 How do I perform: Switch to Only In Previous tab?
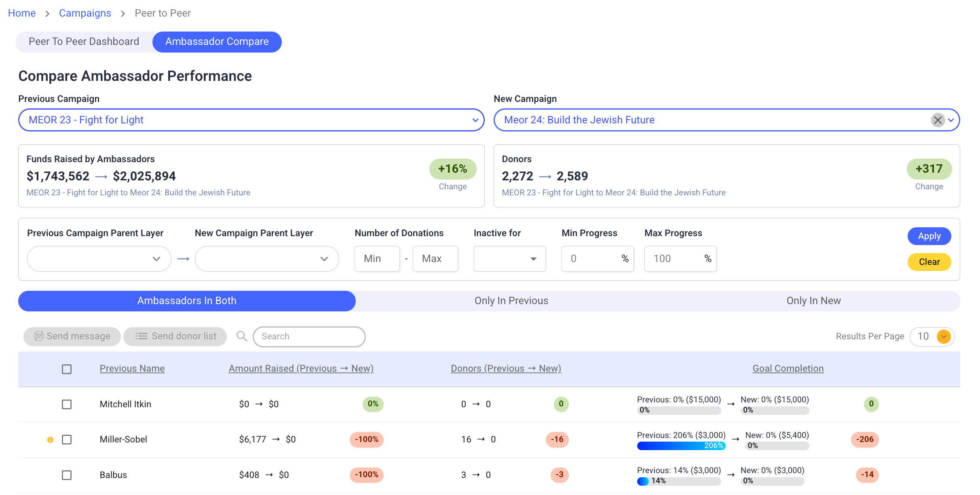(x=511, y=301)
